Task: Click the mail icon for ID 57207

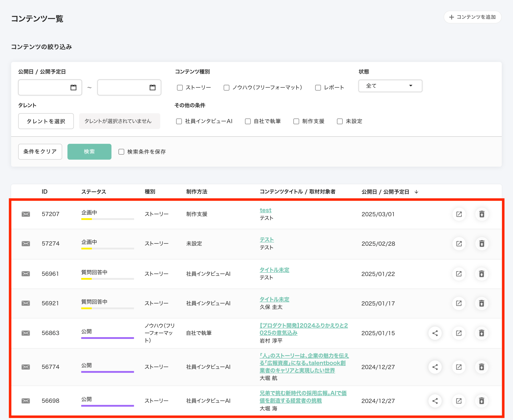Action: 26,214
